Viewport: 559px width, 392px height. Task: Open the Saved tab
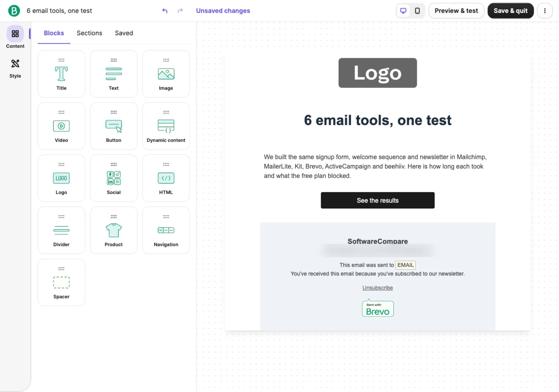[x=124, y=33]
